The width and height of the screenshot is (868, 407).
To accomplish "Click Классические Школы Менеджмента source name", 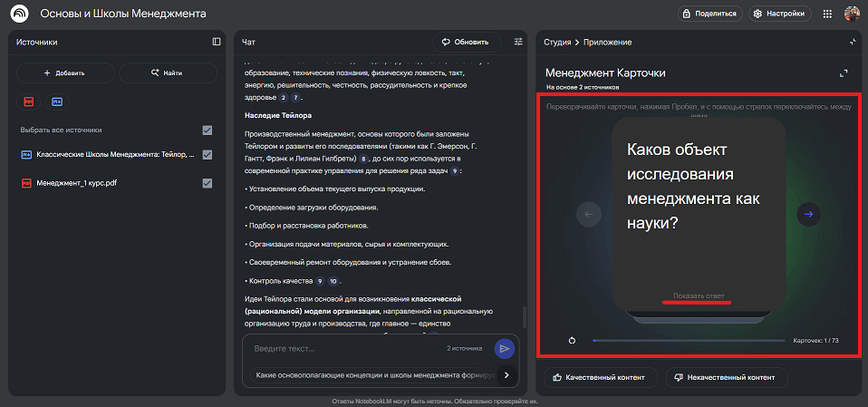I will (116, 155).
